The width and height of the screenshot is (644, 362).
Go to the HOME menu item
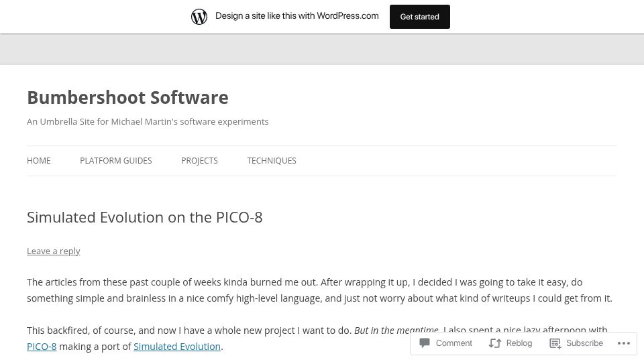coord(39,160)
